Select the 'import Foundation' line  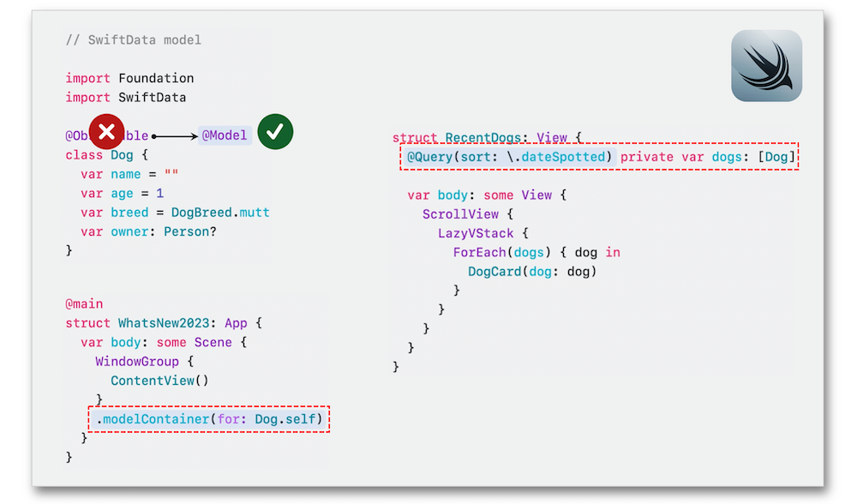point(129,78)
